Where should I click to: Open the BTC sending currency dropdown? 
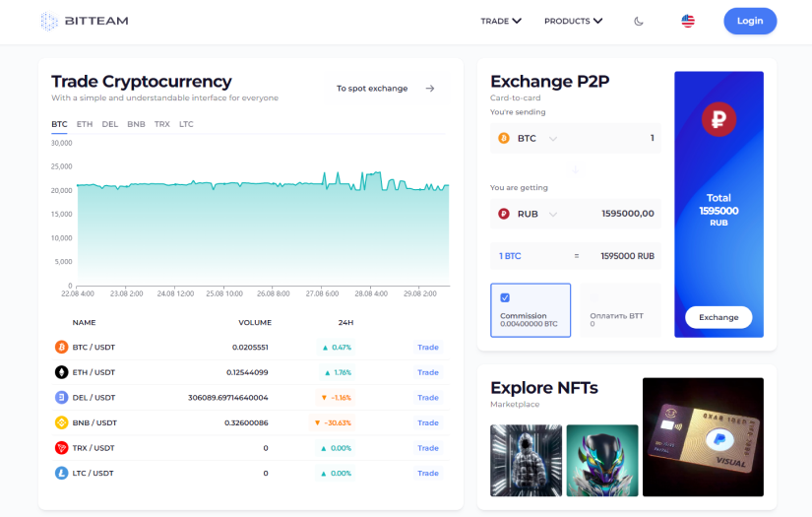tap(553, 139)
